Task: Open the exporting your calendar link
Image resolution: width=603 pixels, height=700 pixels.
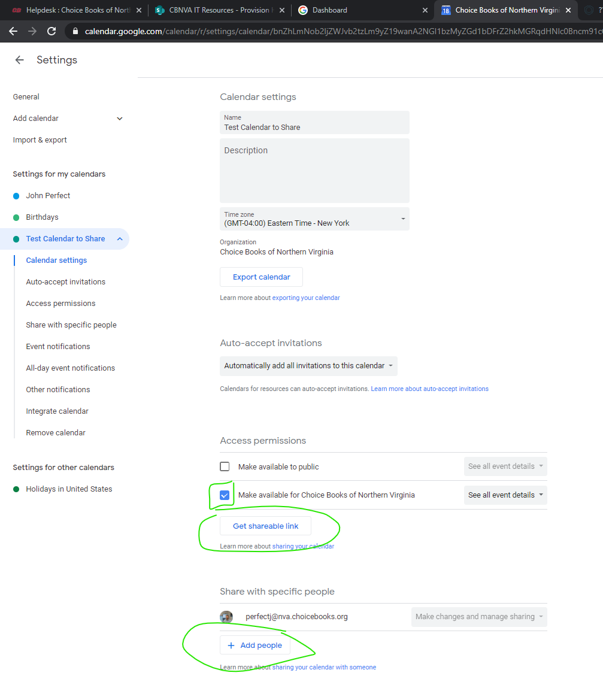Action: tap(306, 298)
